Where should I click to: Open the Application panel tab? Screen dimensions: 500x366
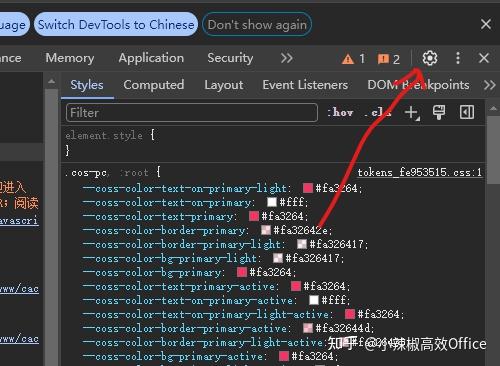point(151,58)
